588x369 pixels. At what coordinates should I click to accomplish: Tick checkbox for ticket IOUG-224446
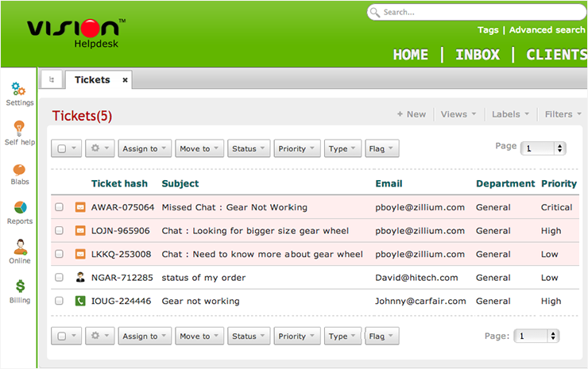tap(60, 301)
